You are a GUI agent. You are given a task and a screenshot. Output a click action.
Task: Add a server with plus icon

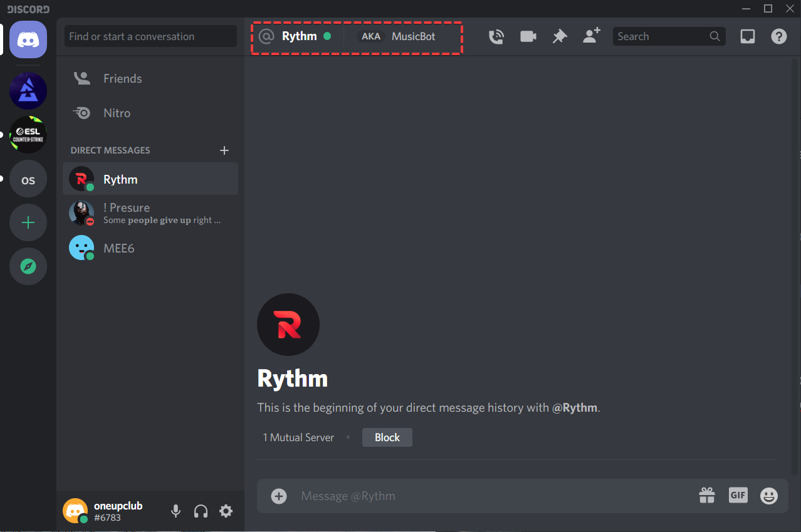28,223
